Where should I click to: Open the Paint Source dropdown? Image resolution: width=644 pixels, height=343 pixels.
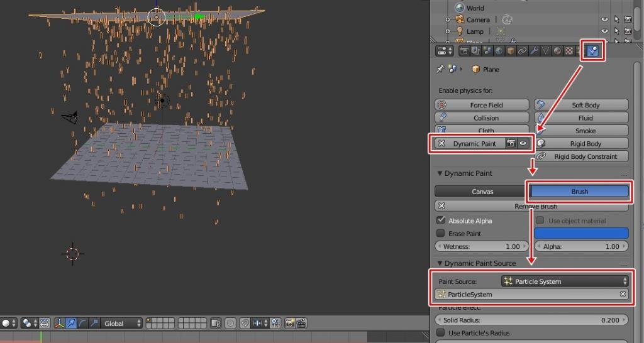tap(565, 281)
